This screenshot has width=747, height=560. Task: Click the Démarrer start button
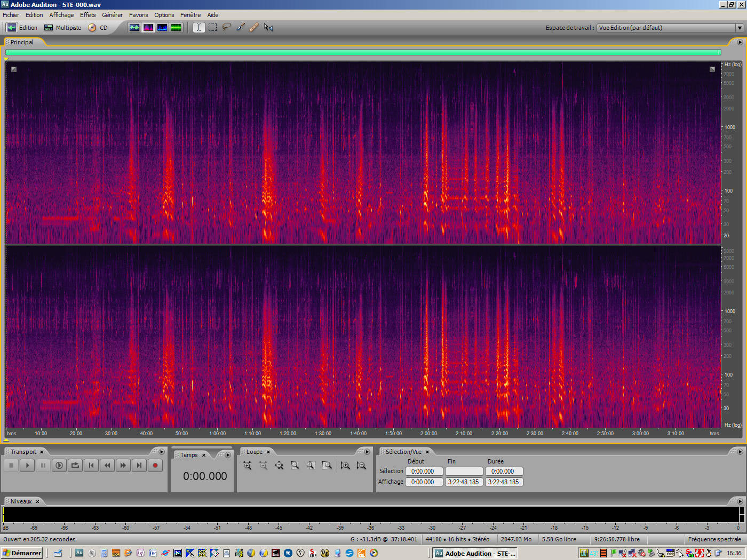tap(22, 553)
